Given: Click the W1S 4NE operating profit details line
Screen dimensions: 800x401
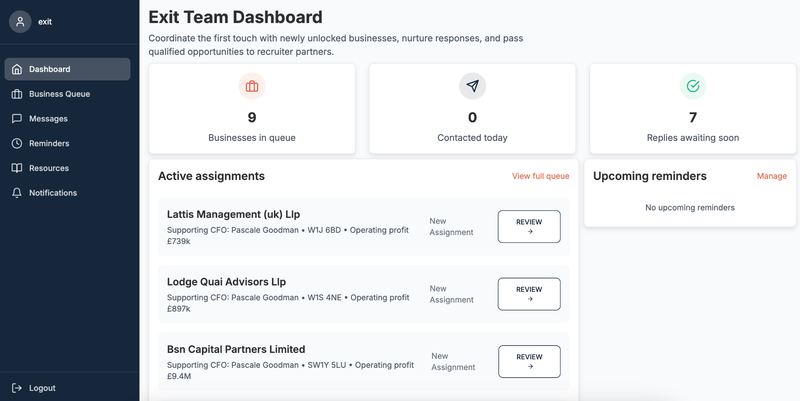Looking at the screenshot, I should click(288, 303).
